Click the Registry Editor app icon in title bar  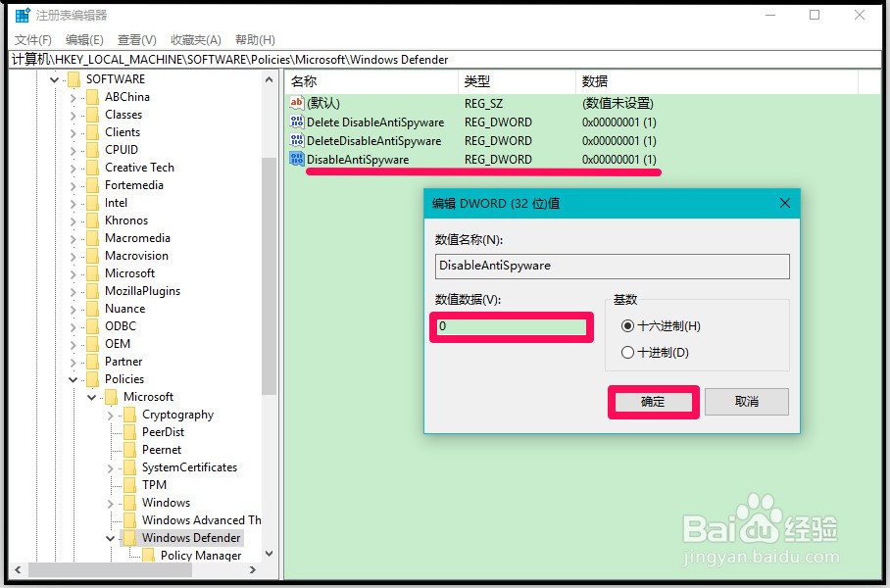(23, 15)
